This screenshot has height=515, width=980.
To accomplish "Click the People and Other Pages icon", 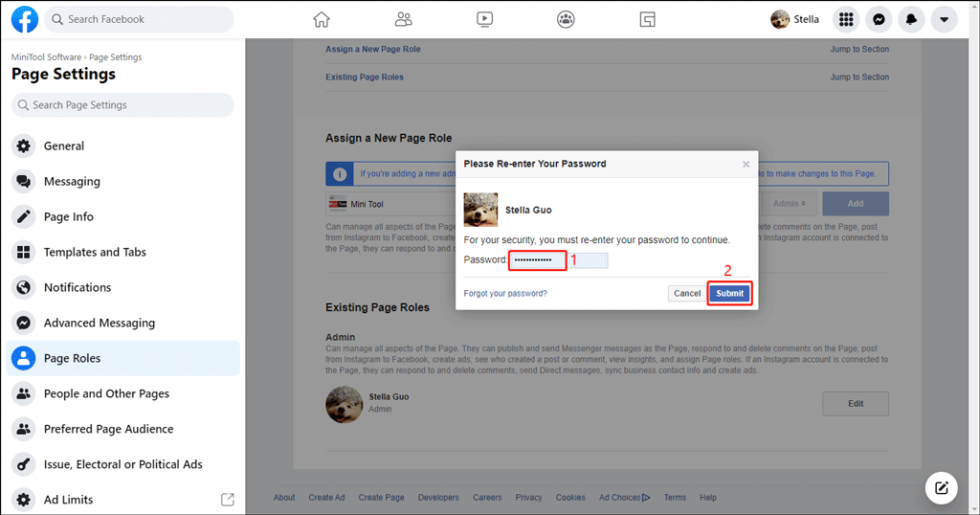I will [23, 393].
